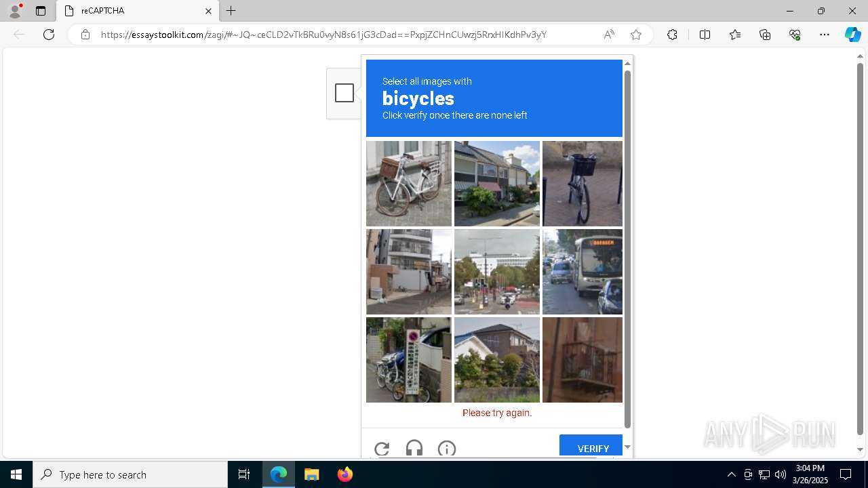
Task: Open Collections panel
Action: [765, 35]
